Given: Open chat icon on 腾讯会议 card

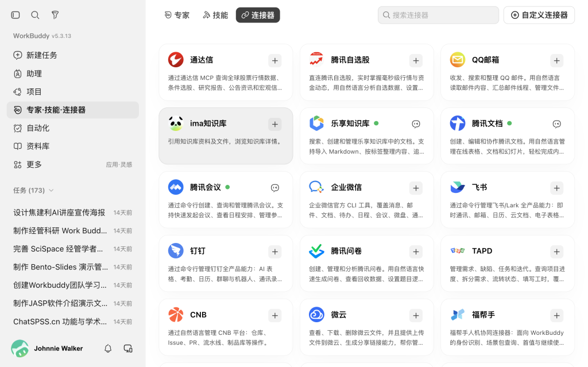Looking at the screenshot, I should tap(275, 188).
